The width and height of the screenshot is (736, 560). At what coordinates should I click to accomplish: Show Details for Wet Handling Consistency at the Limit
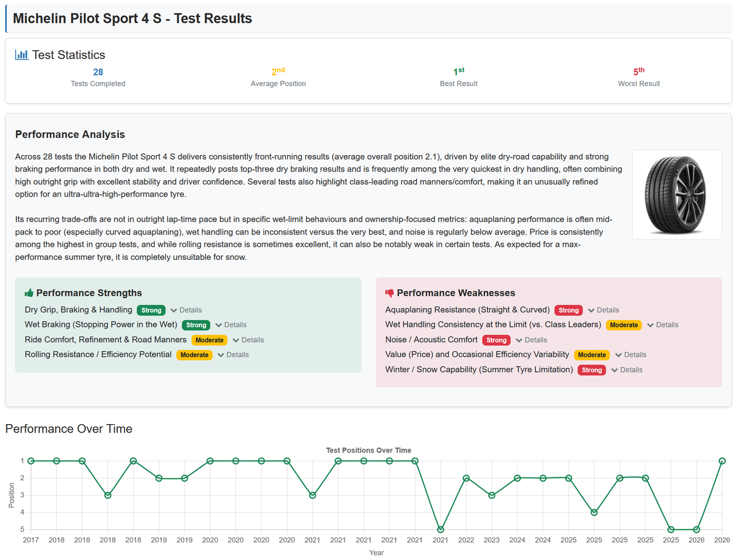point(662,325)
